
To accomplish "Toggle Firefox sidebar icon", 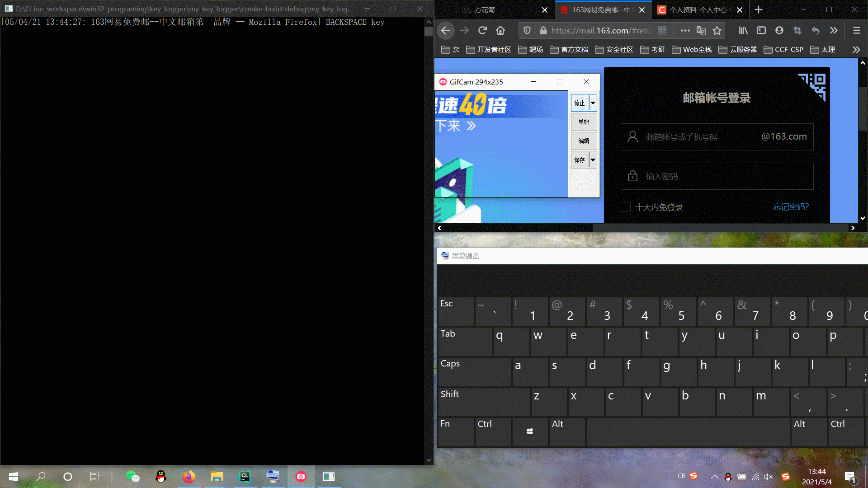I will 761,30.
